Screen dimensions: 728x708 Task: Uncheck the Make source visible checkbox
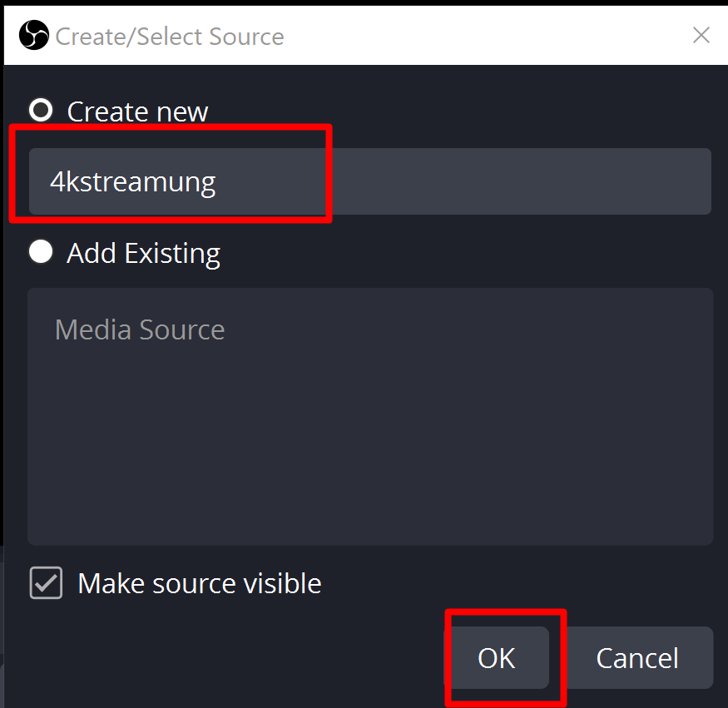click(x=46, y=583)
